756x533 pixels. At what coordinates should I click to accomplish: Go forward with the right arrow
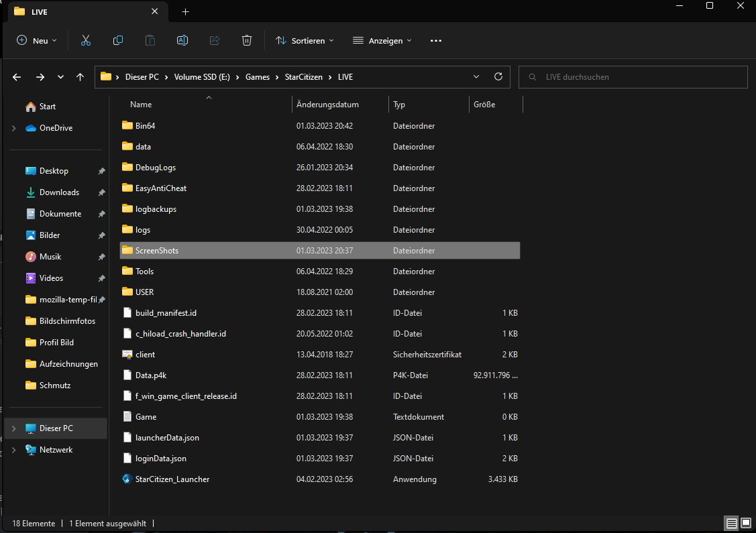[40, 77]
